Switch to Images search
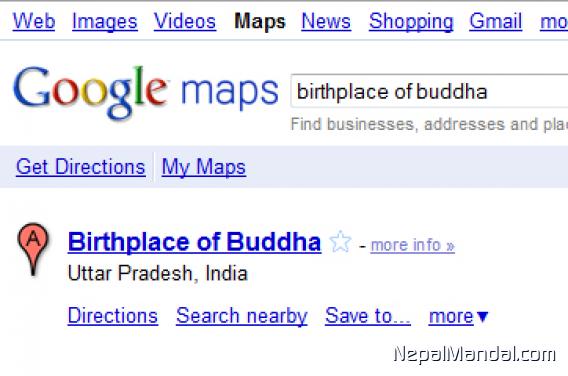This screenshot has width=568, height=376. click(x=105, y=22)
